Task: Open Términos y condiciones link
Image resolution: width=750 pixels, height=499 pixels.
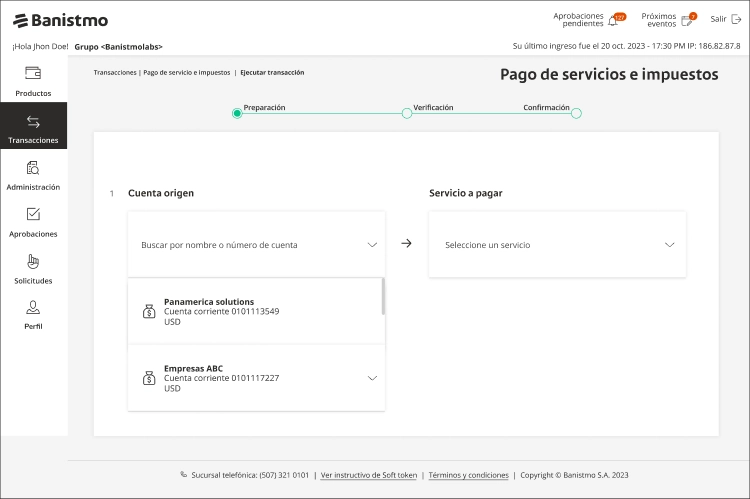Action: click(468, 475)
